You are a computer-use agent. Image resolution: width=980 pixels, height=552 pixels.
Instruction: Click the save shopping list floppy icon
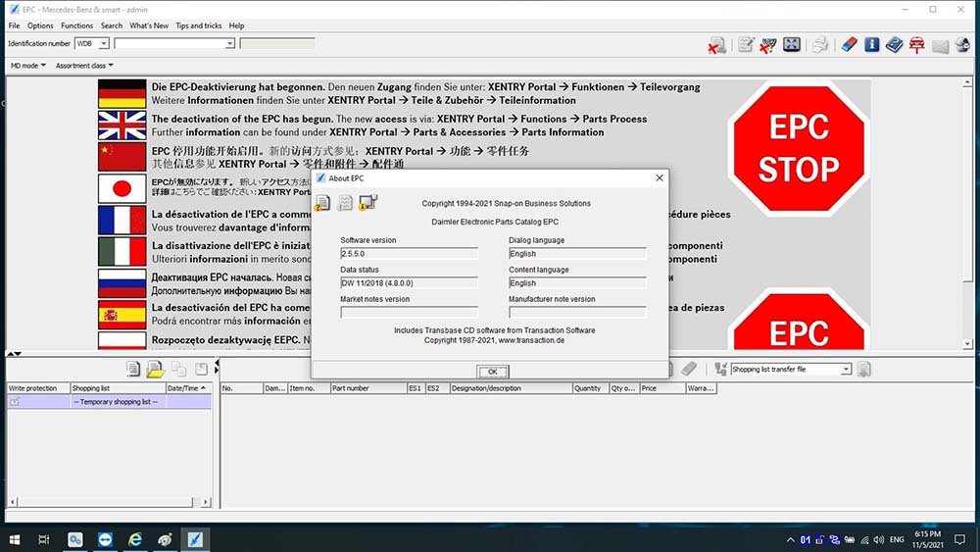201,369
